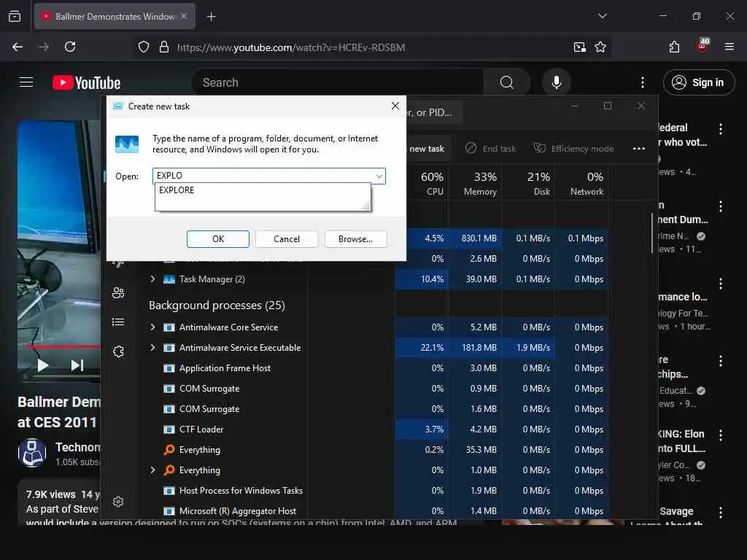The image size is (747, 560).
Task: Click the Background processes (25) heading
Action: (x=217, y=306)
